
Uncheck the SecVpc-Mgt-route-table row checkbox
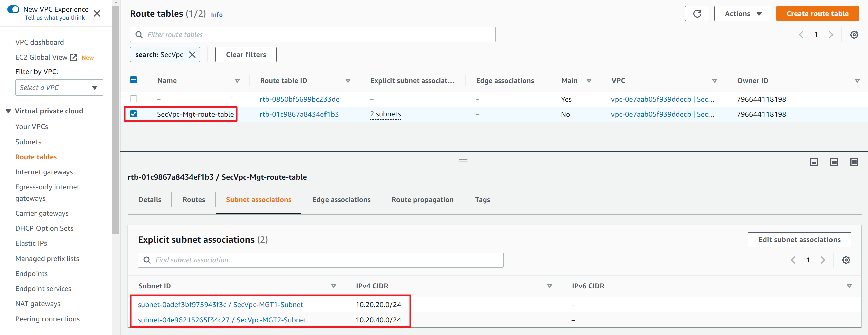point(133,114)
